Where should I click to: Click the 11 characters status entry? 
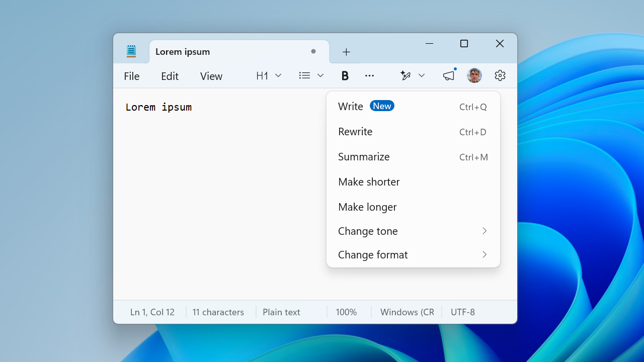218,312
